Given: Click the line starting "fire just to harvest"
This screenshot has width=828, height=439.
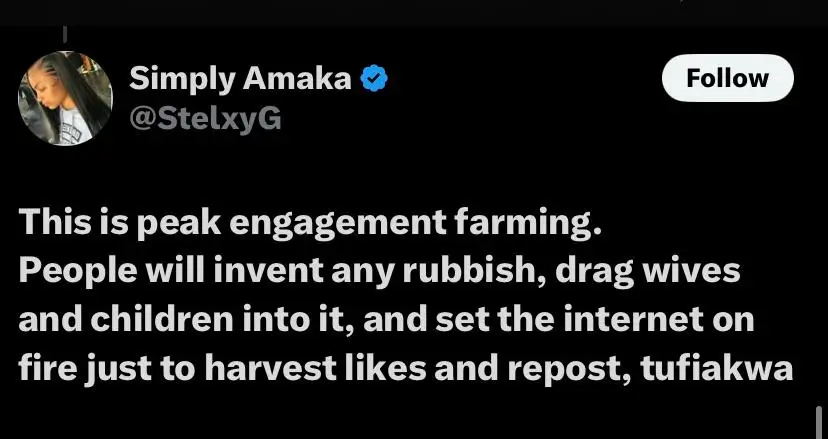Looking at the screenshot, I should pos(406,368).
